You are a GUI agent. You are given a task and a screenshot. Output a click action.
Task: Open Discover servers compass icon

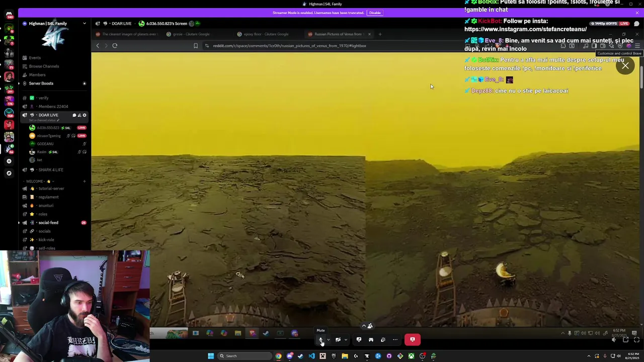click(x=9, y=173)
